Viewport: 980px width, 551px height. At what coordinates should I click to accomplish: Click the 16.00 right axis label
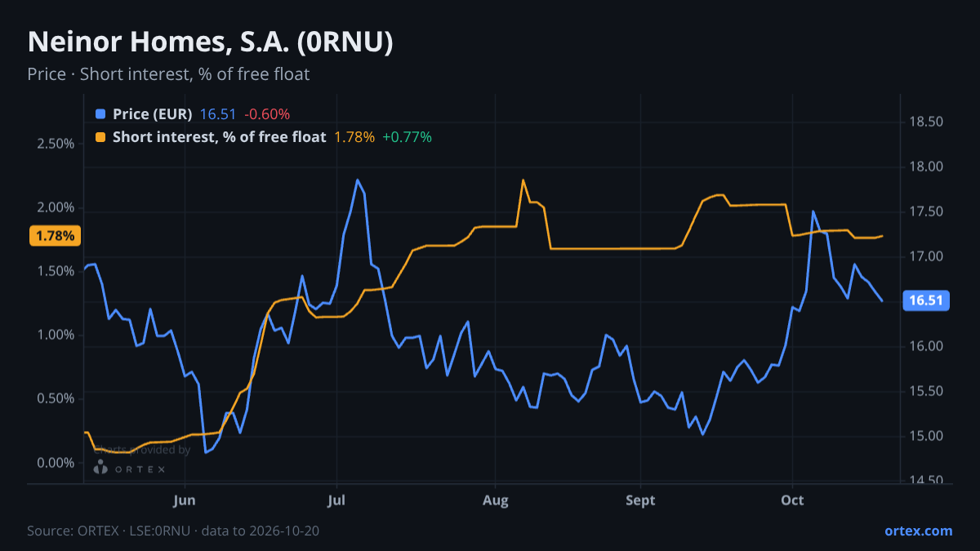click(926, 347)
